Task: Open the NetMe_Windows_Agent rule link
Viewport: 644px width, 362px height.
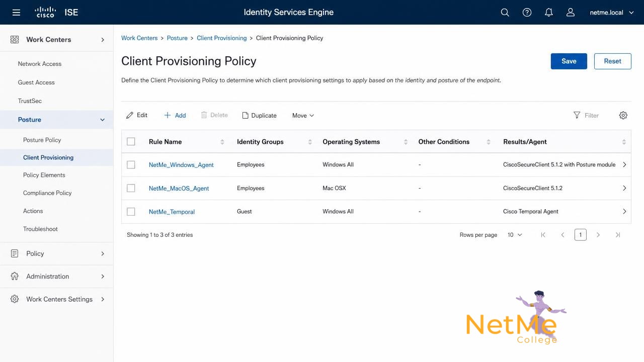Action: coord(181,165)
